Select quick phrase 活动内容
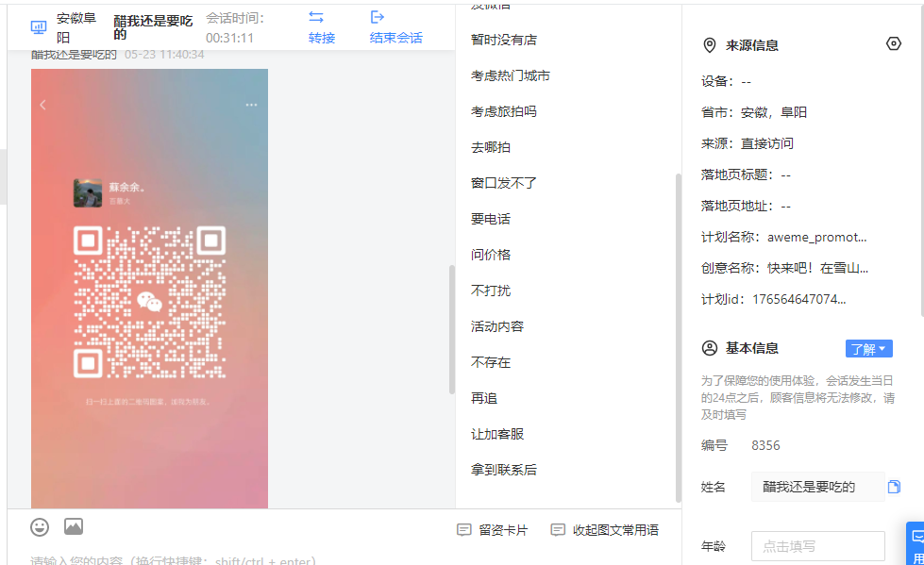Viewport: 924px width, 565px height. click(x=497, y=326)
